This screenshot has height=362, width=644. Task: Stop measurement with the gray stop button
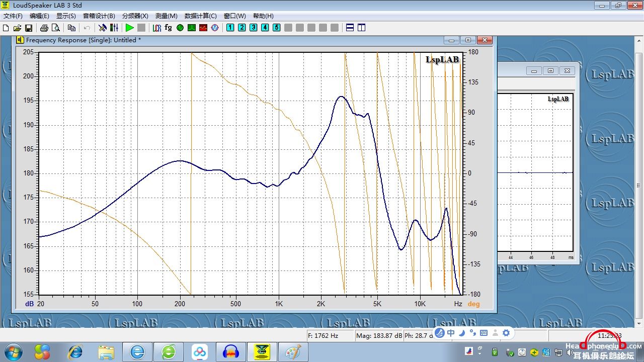141,28
